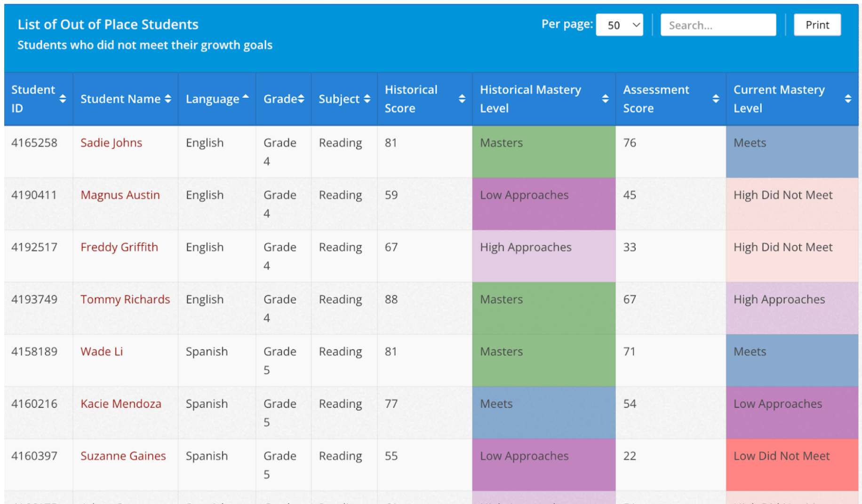Viewport: 862px width, 504px height.
Task: Select student Wade Li
Action: click(x=102, y=351)
